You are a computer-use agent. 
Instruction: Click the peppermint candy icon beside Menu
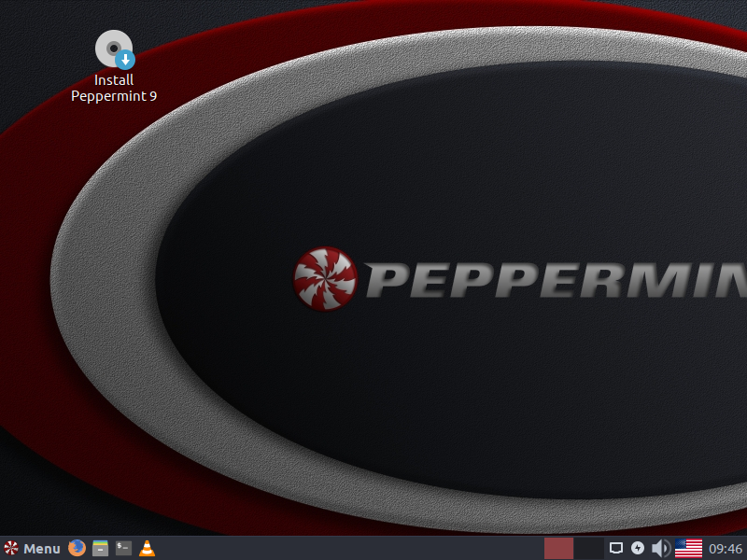(11, 549)
